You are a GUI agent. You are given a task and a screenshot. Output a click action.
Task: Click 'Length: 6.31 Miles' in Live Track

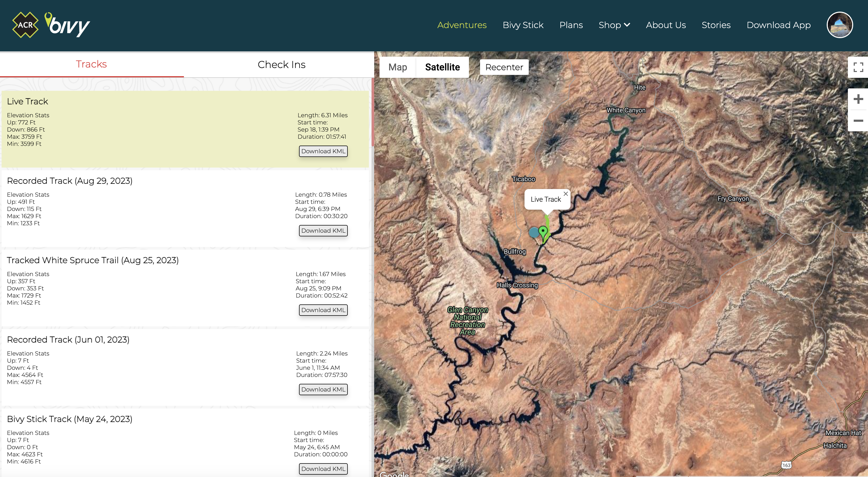[x=323, y=115]
